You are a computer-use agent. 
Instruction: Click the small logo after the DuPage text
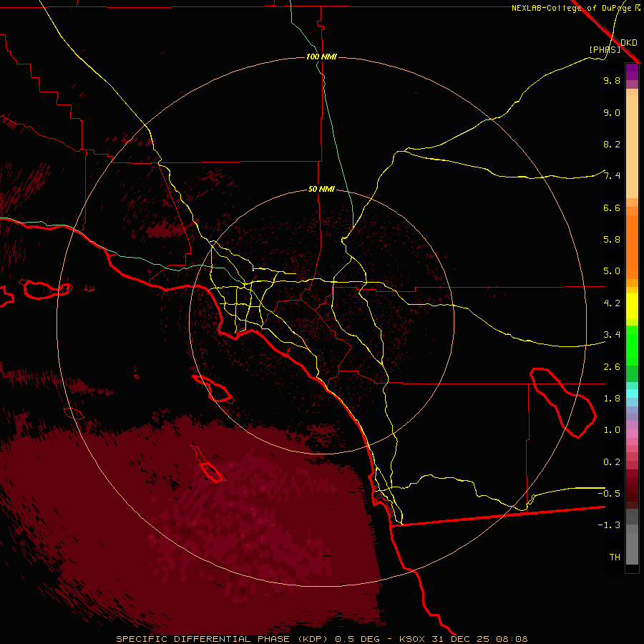(638, 8)
